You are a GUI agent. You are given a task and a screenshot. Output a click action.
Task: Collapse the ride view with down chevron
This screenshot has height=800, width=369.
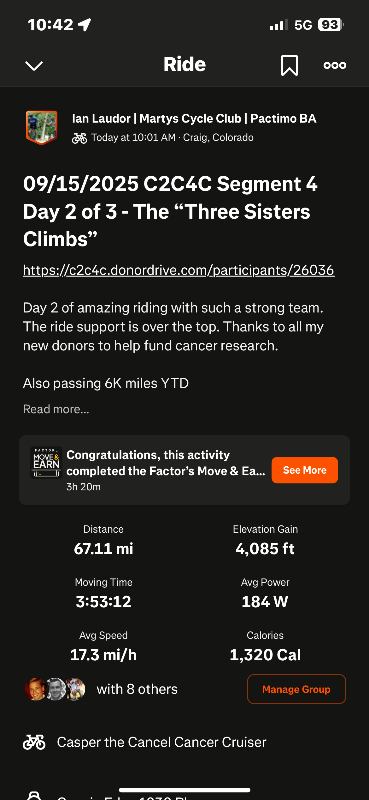click(x=34, y=66)
